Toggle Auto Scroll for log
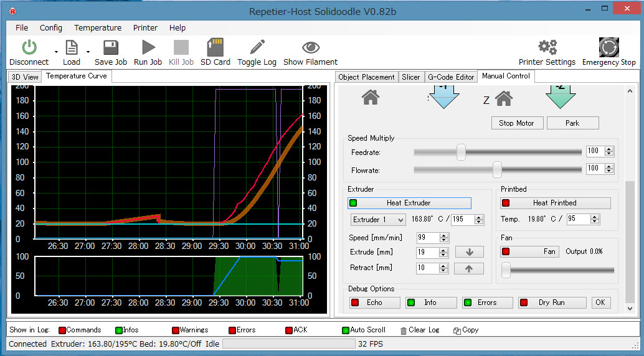The height and width of the screenshot is (356, 644). tap(364, 330)
